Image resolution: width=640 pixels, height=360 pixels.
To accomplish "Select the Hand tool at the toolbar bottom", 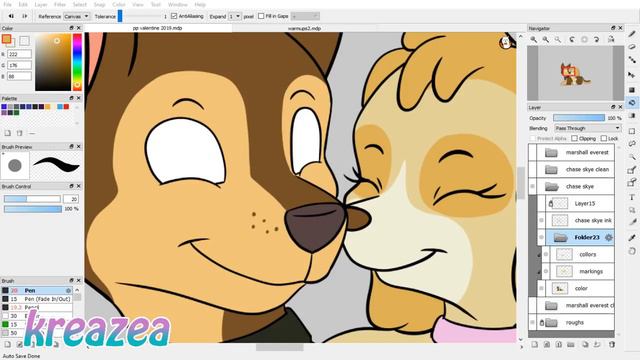I will 632,251.
